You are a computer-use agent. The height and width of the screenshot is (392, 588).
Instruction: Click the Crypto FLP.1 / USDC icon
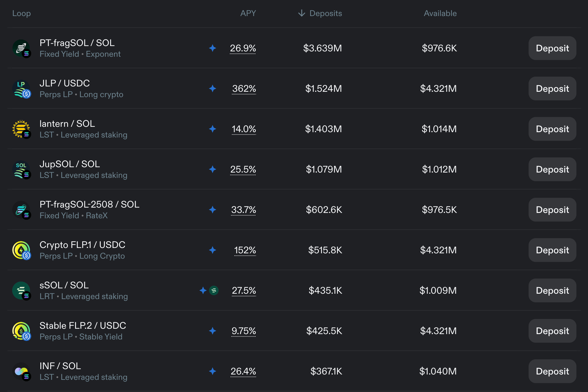pos(21,250)
